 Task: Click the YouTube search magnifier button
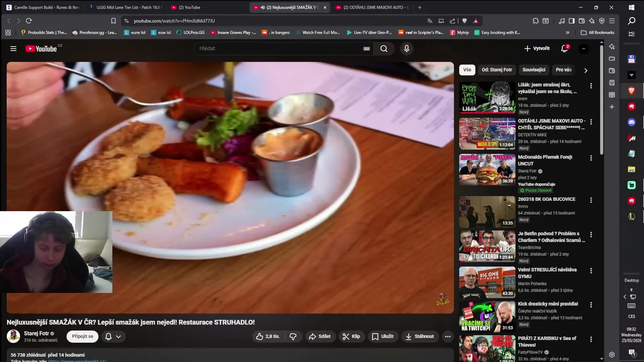click(384, 48)
